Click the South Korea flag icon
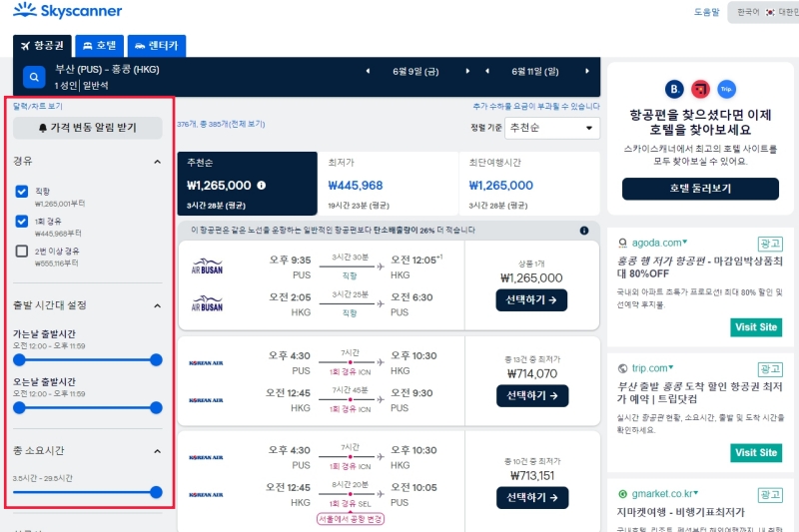799x532 pixels. click(x=770, y=12)
